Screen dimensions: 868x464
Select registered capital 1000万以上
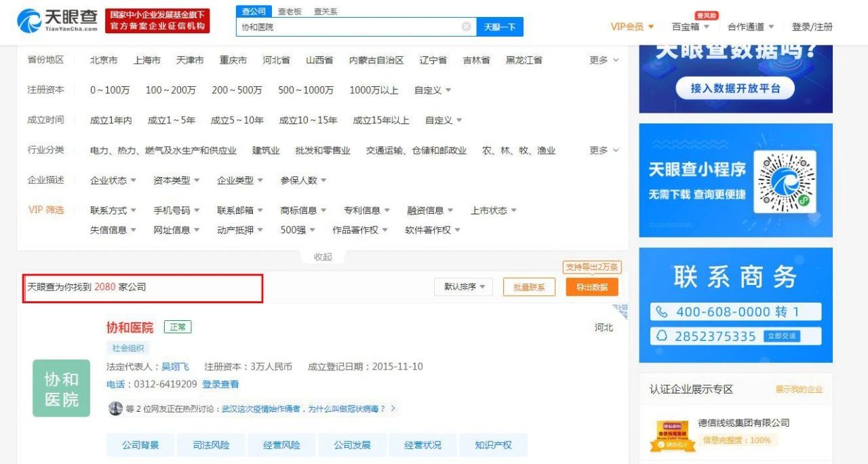(374, 90)
